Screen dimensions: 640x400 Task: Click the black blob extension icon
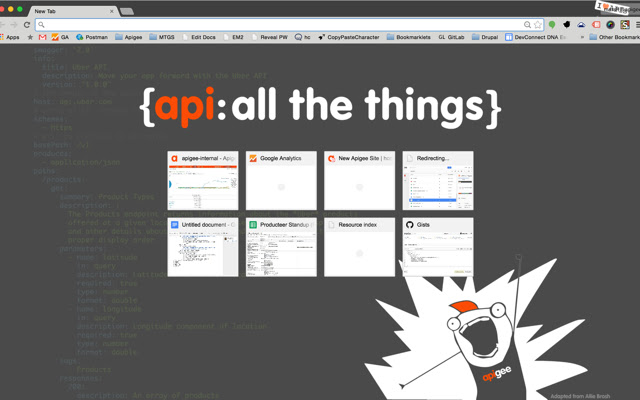567,25
